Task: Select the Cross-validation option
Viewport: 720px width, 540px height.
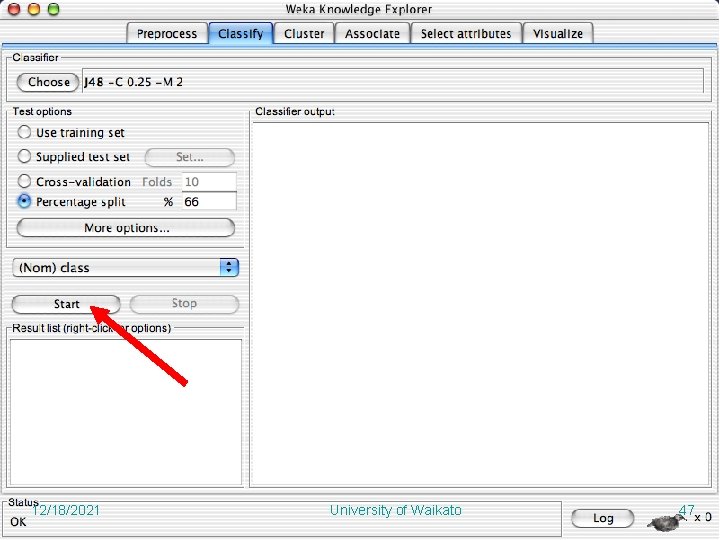Action: (24, 181)
